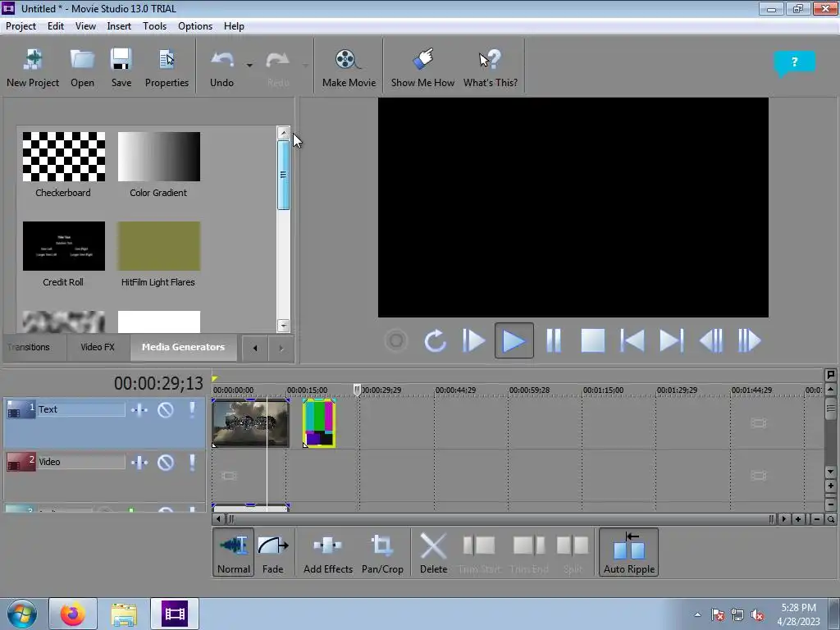Open the Project menu
Viewport: 840px width, 630px height.
(x=21, y=26)
